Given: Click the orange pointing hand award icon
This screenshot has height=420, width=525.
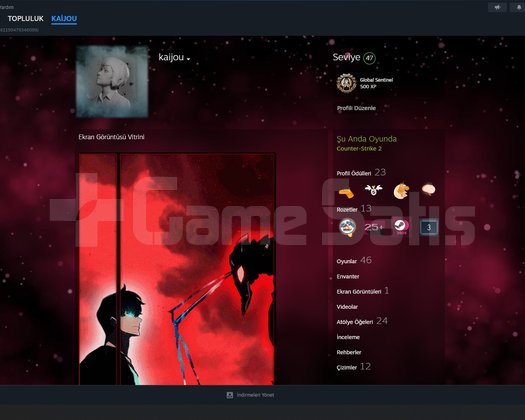Looking at the screenshot, I should point(346,192).
